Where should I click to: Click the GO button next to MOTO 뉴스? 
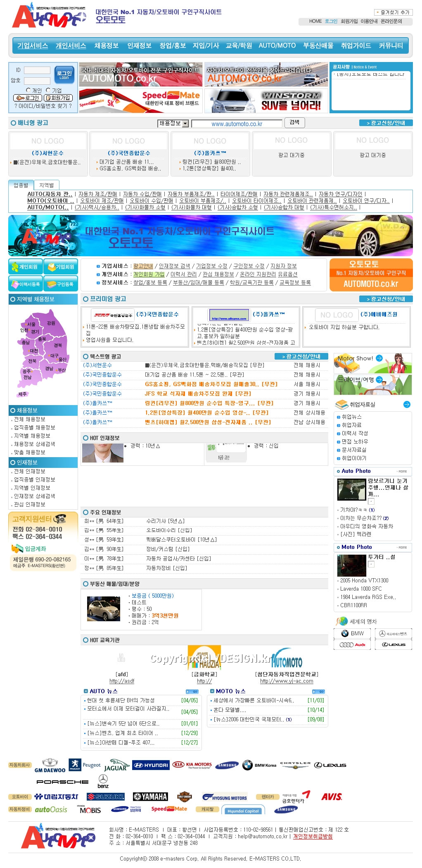318,692
